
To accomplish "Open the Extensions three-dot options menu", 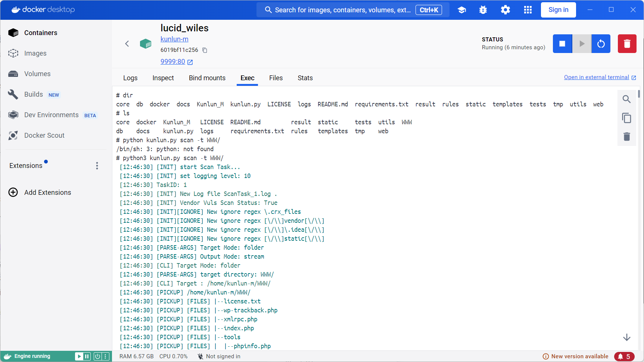I will pyautogui.click(x=97, y=166).
